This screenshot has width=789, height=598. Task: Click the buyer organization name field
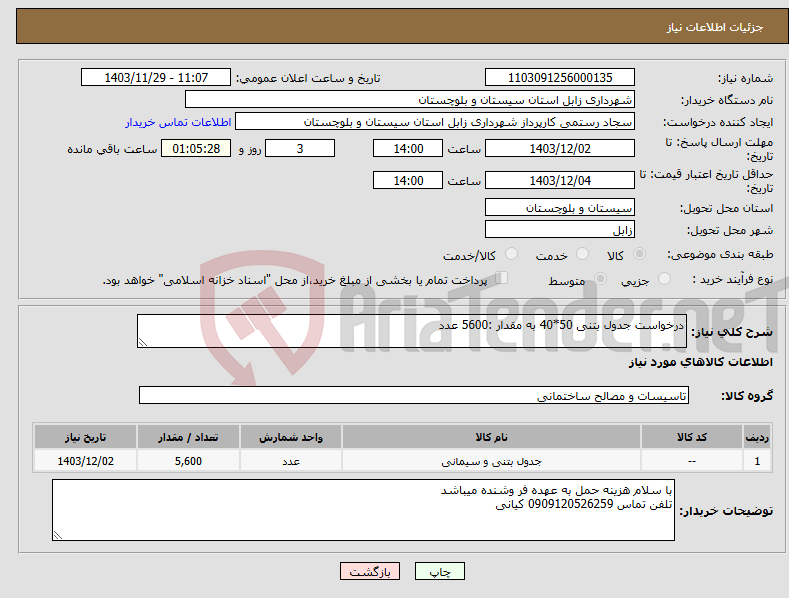click(x=410, y=100)
